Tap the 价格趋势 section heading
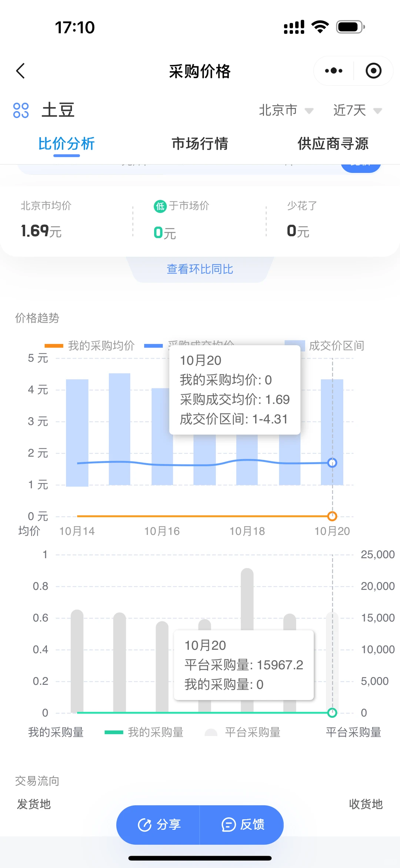The width and height of the screenshot is (400, 868). (x=37, y=318)
